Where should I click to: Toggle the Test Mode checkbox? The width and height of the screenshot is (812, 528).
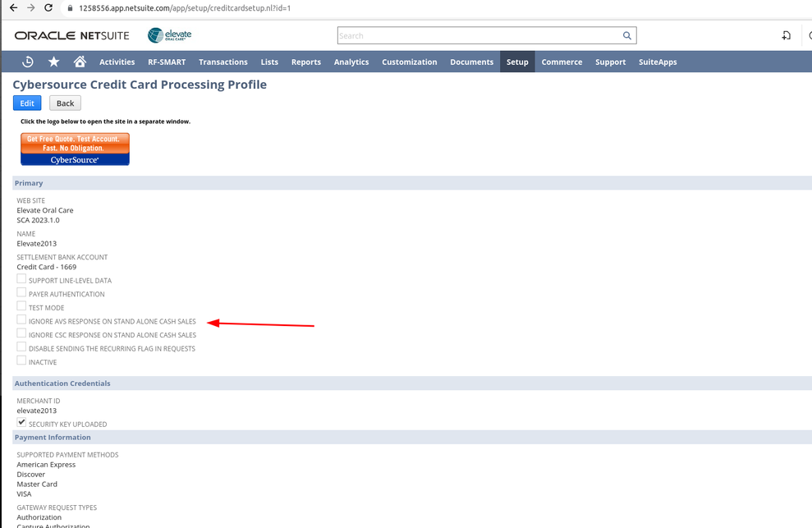click(x=21, y=306)
